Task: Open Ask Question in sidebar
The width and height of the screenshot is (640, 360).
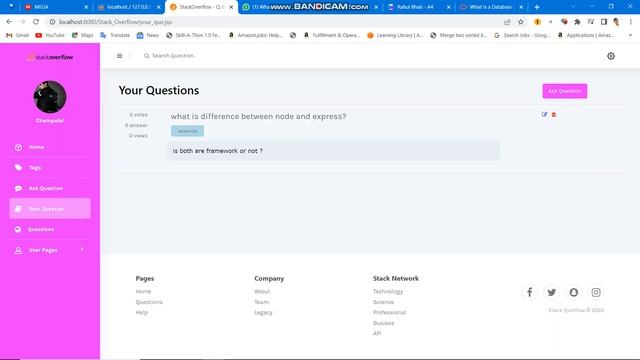Action: pyautogui.click(x=50, y=188)
